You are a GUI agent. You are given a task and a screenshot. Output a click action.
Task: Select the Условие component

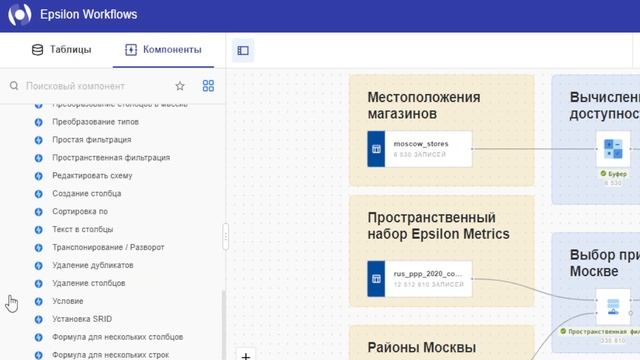click(68, 301)
